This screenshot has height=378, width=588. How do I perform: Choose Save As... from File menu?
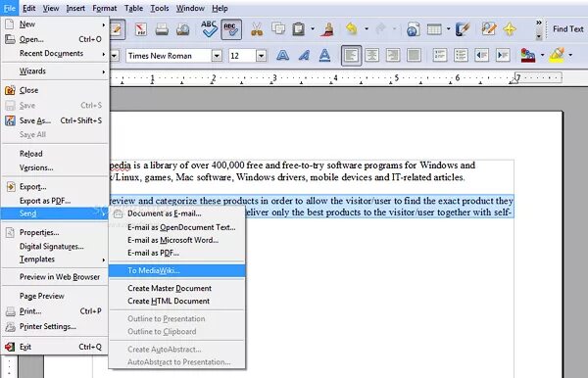coord(55,120)
